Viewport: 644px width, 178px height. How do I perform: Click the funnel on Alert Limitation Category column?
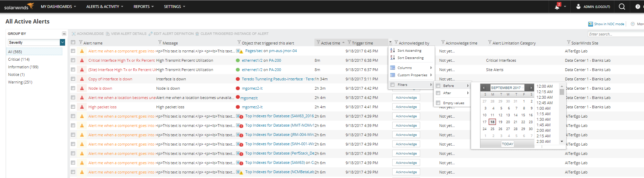490,42
